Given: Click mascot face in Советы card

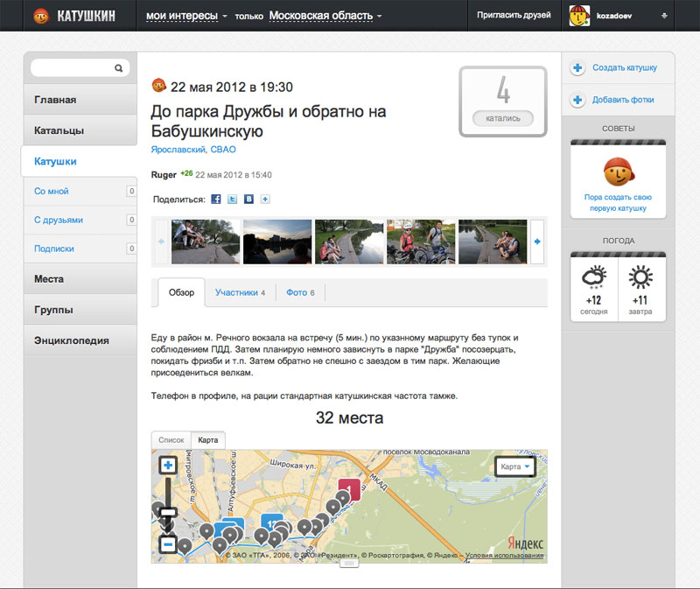Looking at the screenshot, I should click(619, 172).
